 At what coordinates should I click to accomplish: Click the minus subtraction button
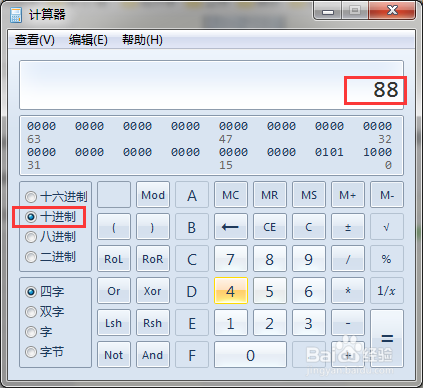pyautogui.click(x=348, y=323)
